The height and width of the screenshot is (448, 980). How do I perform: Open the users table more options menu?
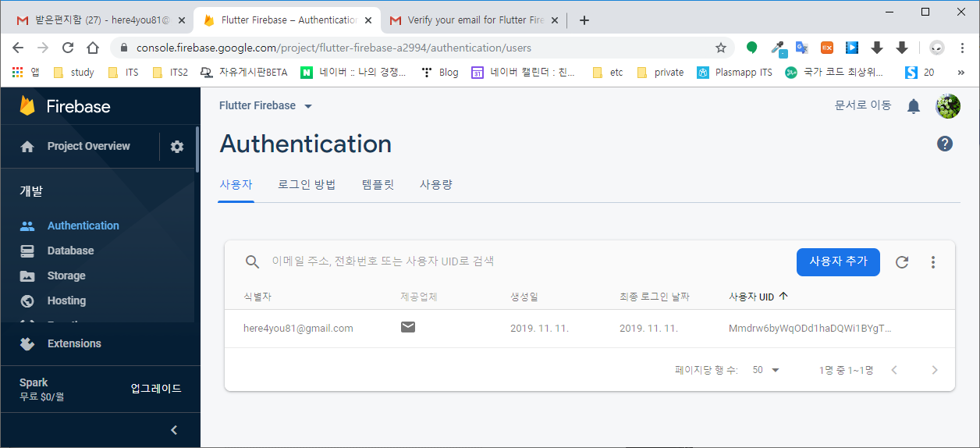(933, 262)
